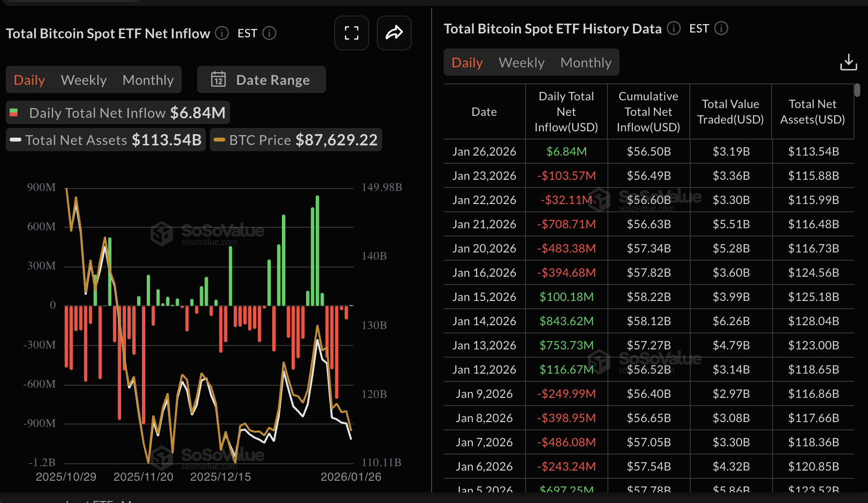Toggle BTC Price line visibility

296,140
